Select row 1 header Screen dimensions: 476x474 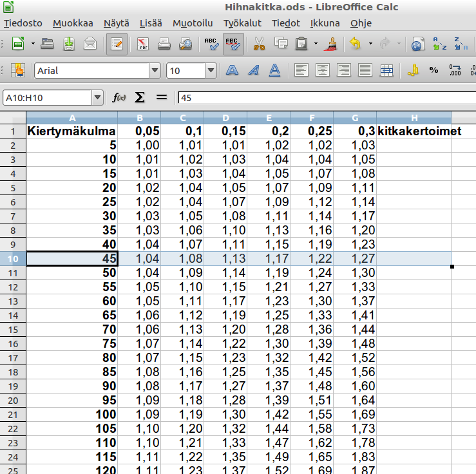(x=13, y=131)
